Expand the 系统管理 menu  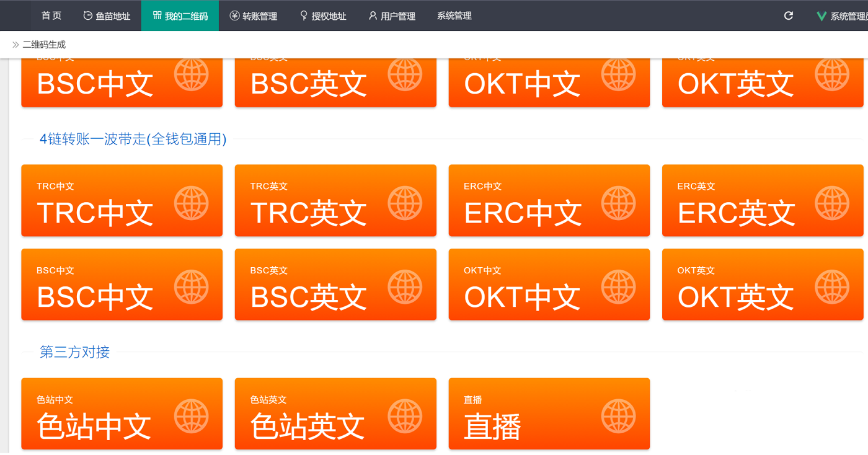454,15
